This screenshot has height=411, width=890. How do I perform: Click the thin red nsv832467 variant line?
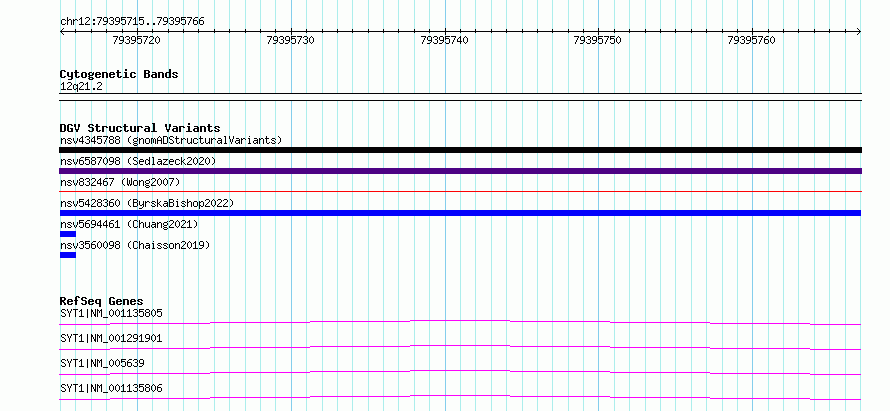(460, 192)
